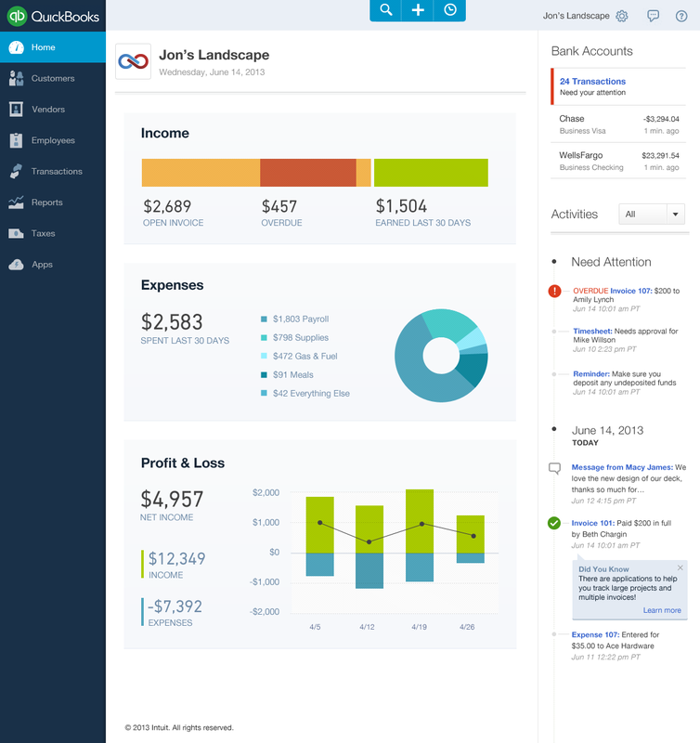Viewport: 700px width, 743px height.
Task: Click the Home gauge icon
Action: click(x=16, y=47)
